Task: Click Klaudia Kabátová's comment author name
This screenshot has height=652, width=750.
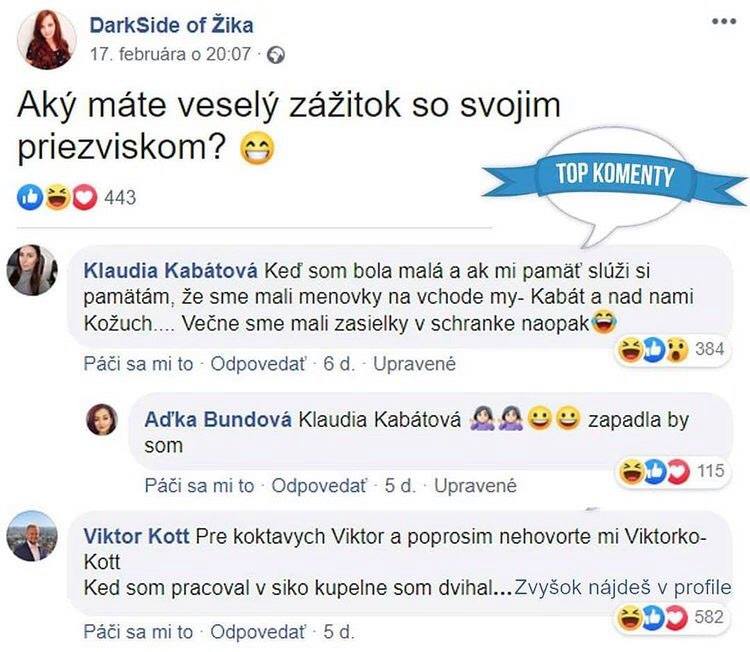Action: click(170, 271)
